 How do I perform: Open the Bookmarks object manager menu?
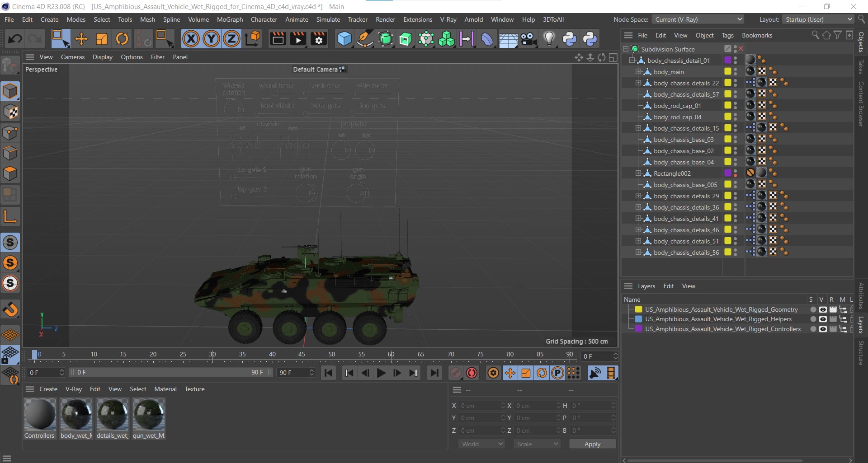(x=757, y=35)
